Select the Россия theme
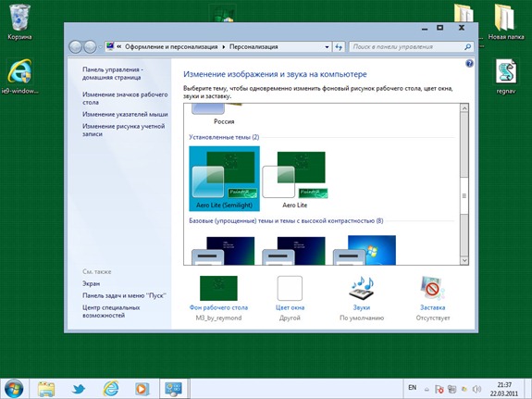 point(224,115)
